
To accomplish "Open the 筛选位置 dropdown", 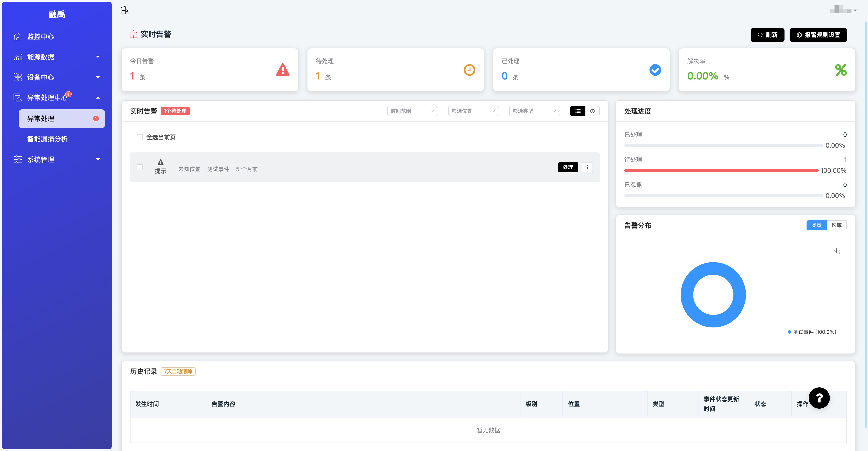I will pos(473,111).
